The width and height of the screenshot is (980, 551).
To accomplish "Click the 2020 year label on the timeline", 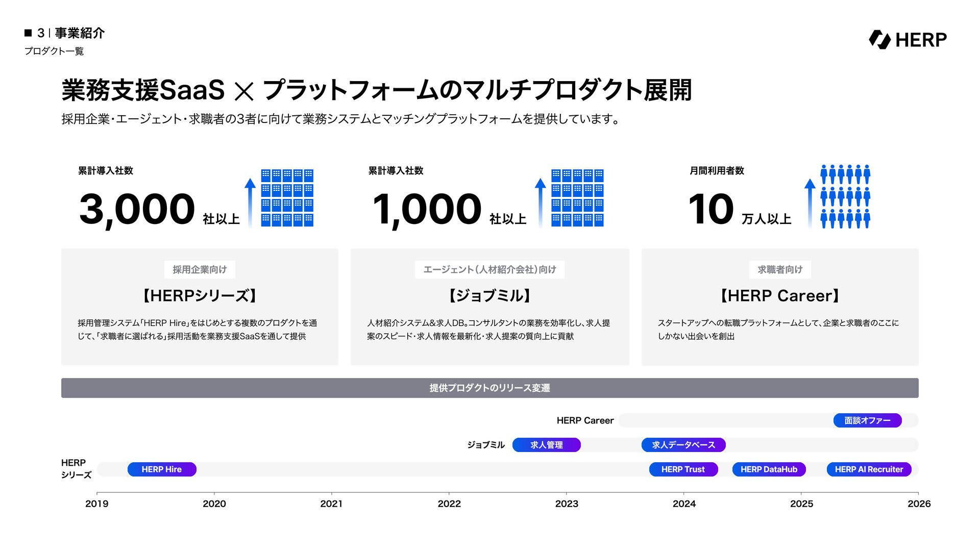I will tap(214, 504).
